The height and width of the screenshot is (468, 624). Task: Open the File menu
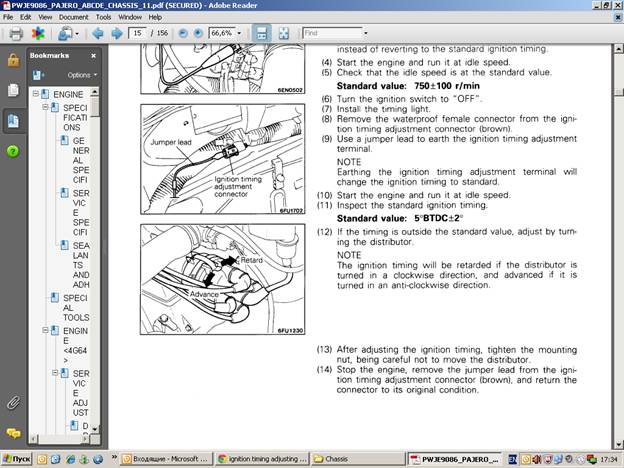coord(8,17)
